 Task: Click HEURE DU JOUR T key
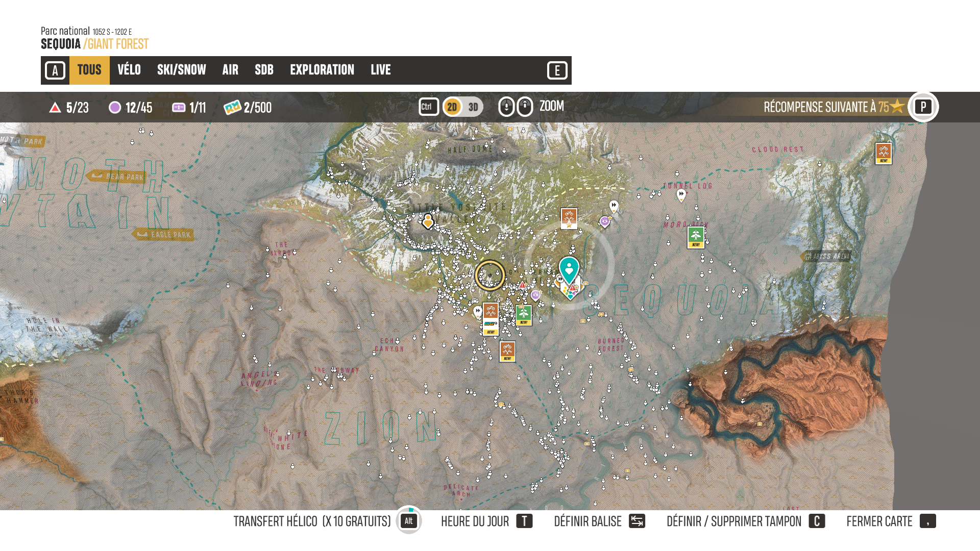(x=524, y=521)
